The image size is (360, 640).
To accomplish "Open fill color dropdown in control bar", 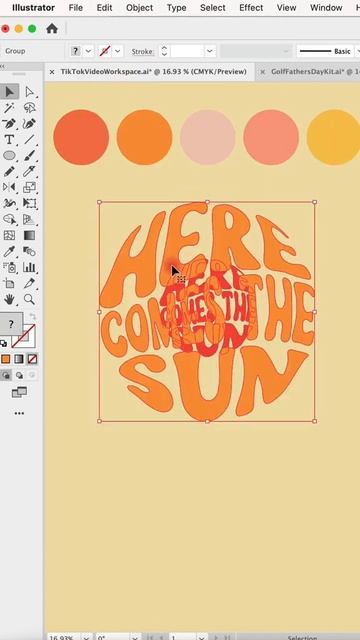I will point(89,51).
